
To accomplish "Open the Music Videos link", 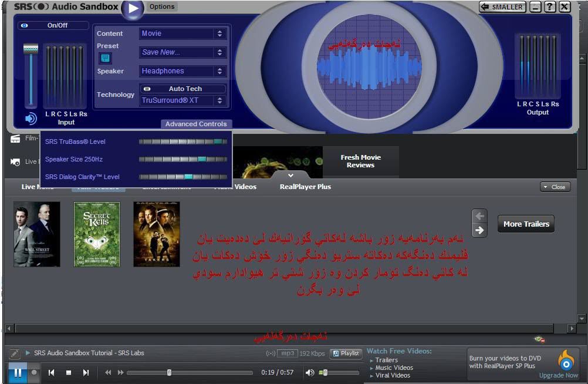I will [394, 368].
